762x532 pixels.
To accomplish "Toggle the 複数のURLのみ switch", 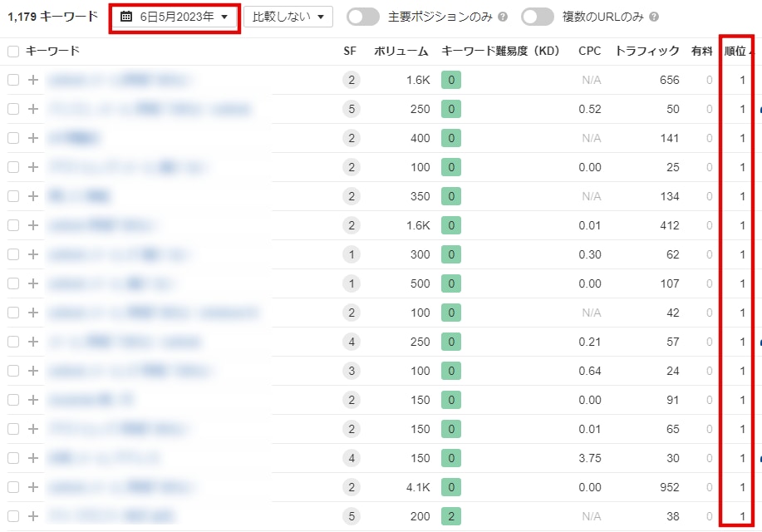I will 538,17.
